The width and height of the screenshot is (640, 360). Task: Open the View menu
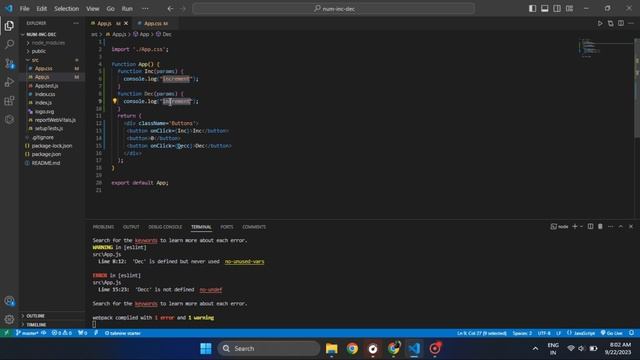[93, 9]
